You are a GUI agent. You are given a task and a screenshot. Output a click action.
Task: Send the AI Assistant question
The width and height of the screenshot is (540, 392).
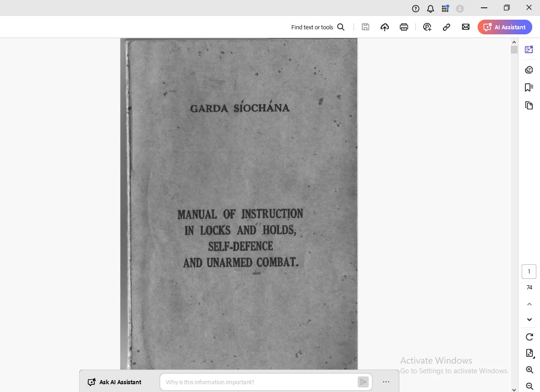click(x=363, y=381)
